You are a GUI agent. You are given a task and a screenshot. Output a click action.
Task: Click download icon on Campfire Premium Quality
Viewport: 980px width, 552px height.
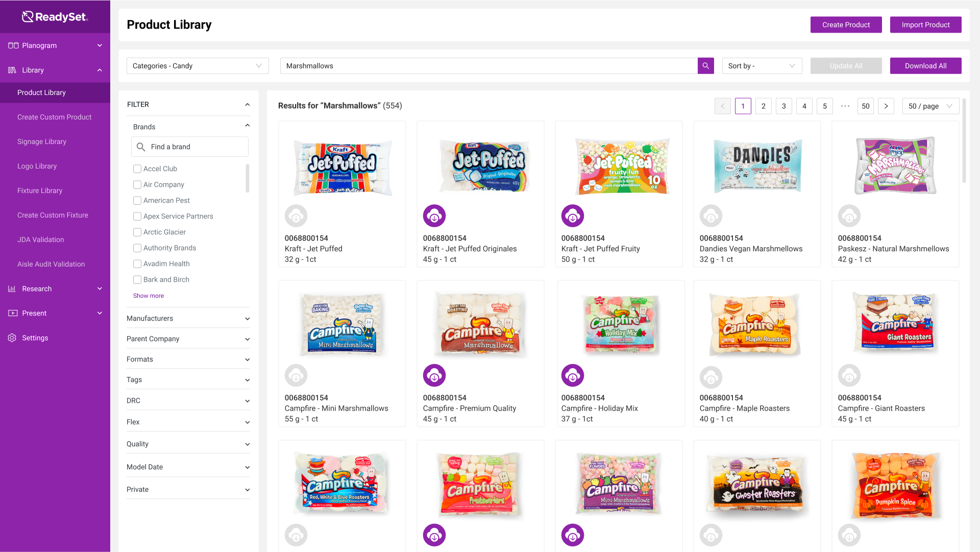434,376
